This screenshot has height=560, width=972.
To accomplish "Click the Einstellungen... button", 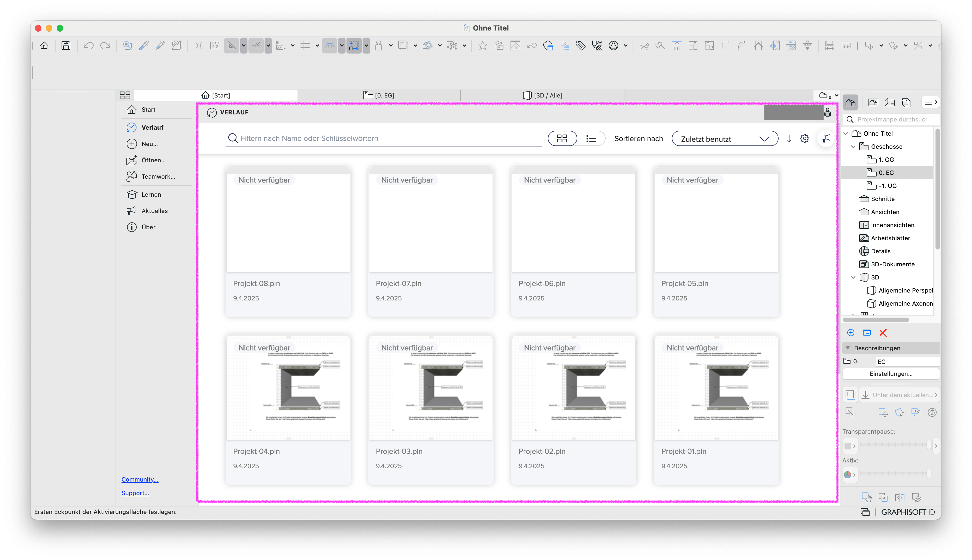I will pos(891,373).
